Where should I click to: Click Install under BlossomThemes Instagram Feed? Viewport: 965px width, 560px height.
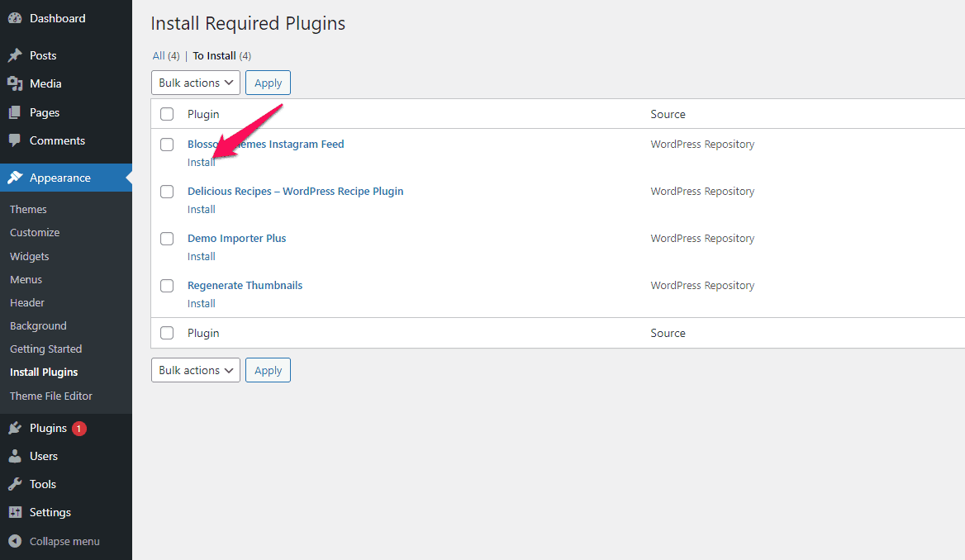tap(202, 163)
